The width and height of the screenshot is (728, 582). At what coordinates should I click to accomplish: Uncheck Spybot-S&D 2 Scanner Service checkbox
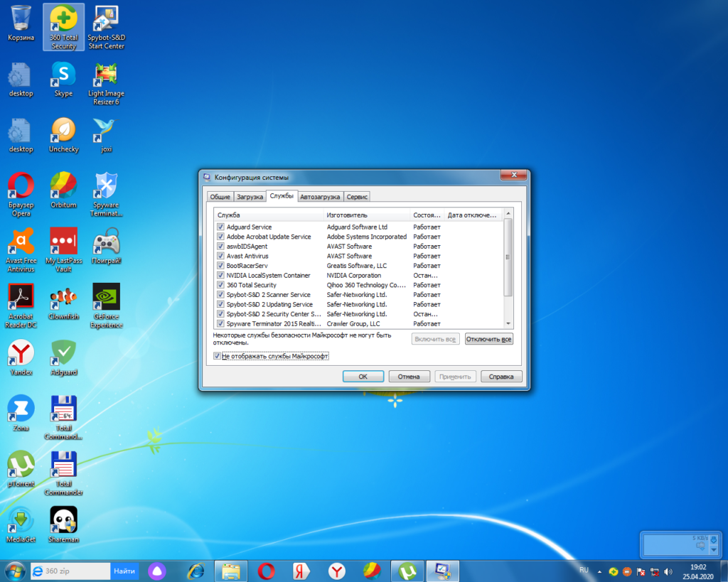click(220, 295)
